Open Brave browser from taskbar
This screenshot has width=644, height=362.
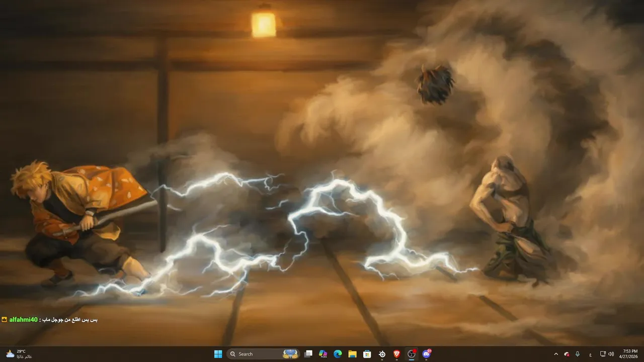(397, 354)
